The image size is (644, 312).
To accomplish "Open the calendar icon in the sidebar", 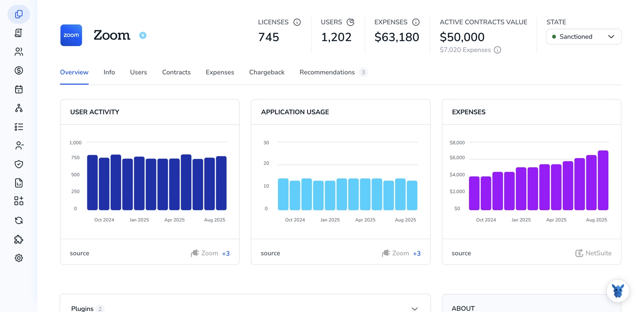I will click(19, 89).
